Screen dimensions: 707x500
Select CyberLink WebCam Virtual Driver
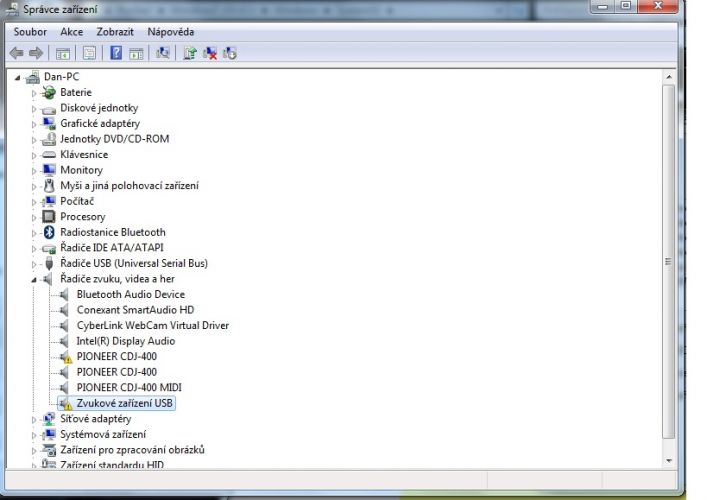click(153, 326)
